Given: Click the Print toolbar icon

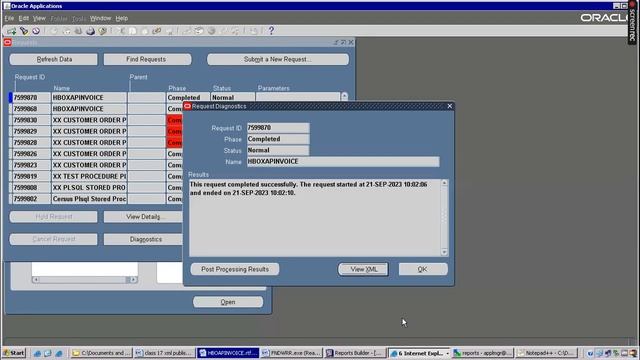Looking at the screenshot, I should coord(90,31).
